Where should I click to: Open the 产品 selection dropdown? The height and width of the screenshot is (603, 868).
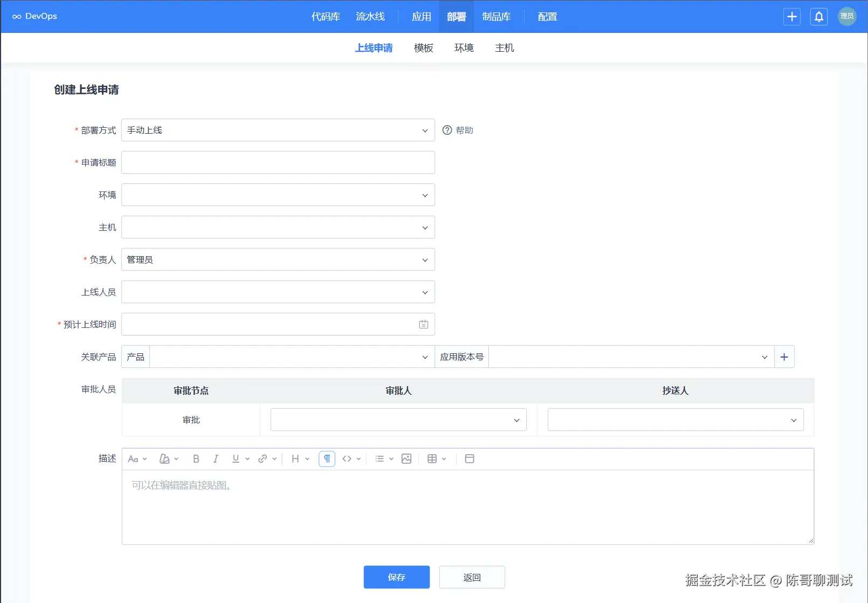[292, 357]
